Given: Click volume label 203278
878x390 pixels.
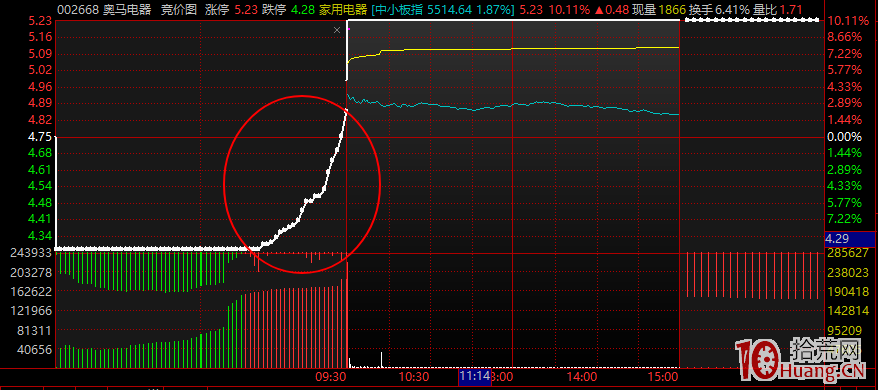Looking at the screenshot, I should 31,272.
